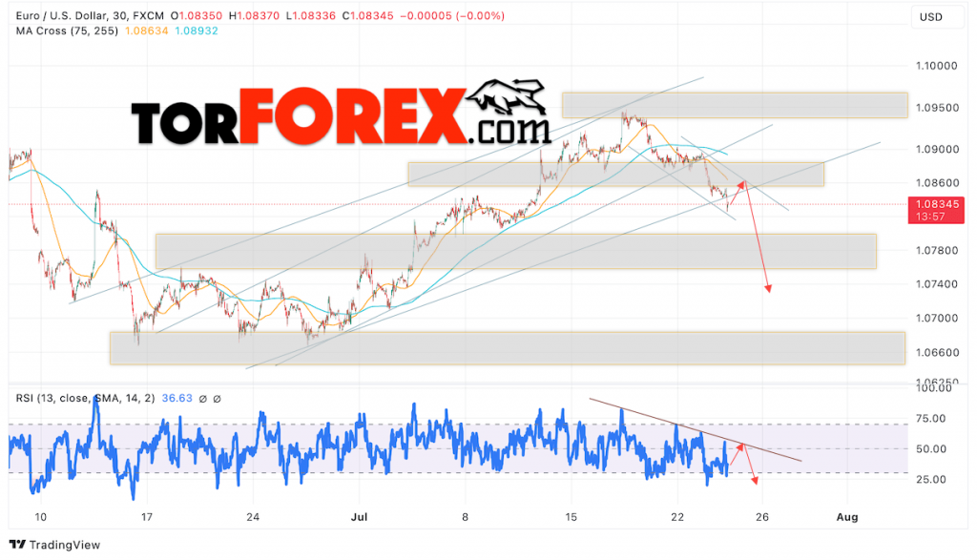The image size is (977, 560).
Task: Select the orange MA value 1.08634
Action: pos(147,30)
